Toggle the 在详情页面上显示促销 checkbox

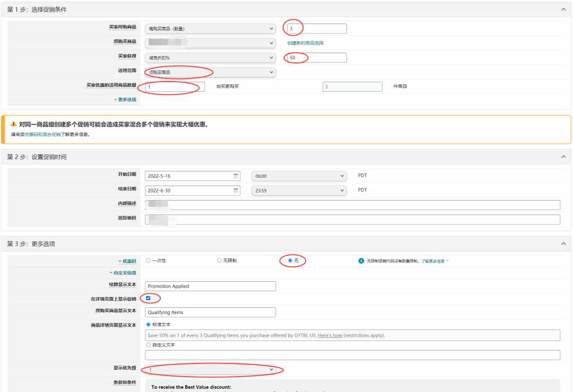point(148,298)
